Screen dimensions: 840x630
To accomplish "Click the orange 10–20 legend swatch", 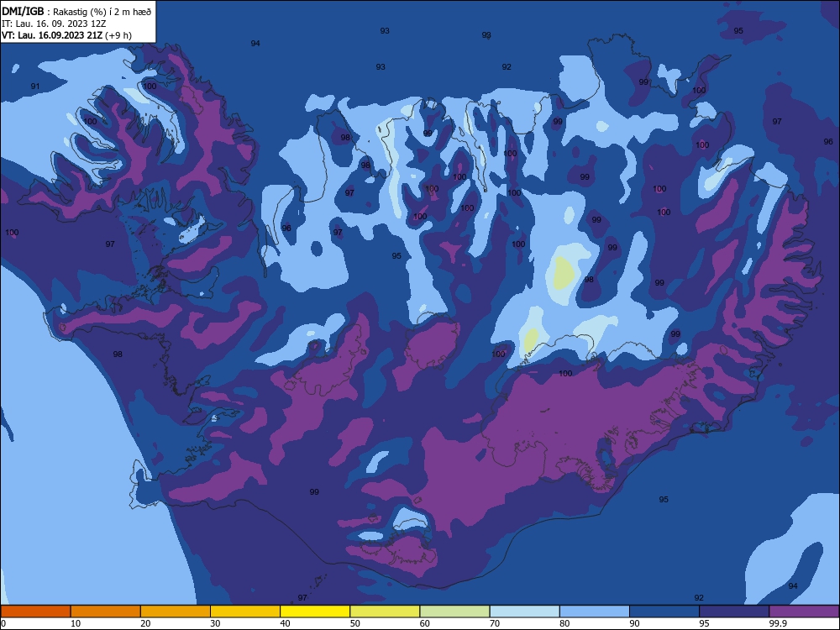I will pos(106,612).
